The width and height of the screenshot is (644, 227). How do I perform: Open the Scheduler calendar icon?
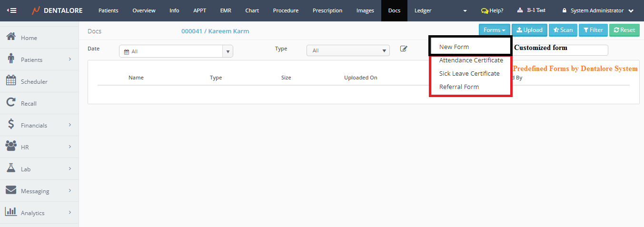coord(11,81)
